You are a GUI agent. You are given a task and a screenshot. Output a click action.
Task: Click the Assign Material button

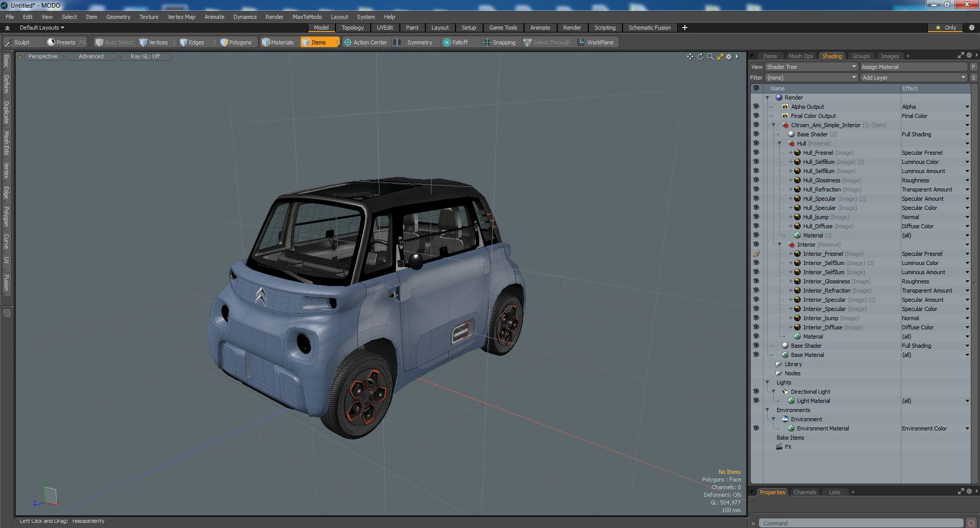click(914, 67)
